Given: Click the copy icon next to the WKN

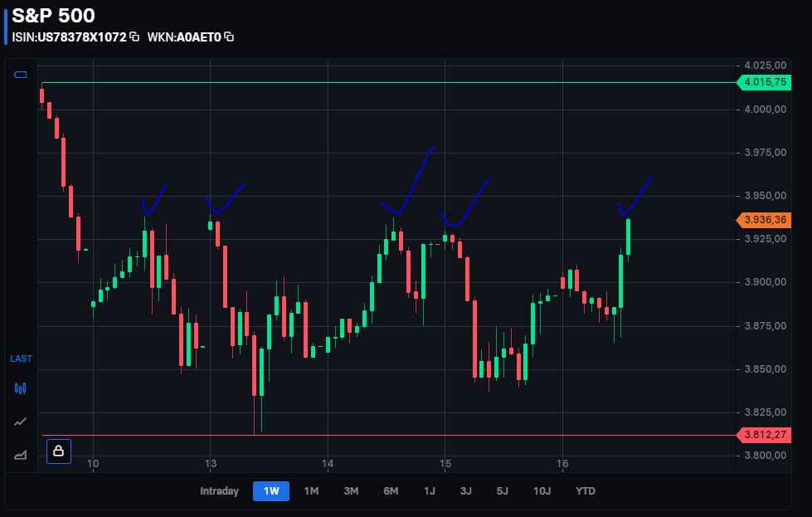Looking at the screenshot, I should (227, 37).
